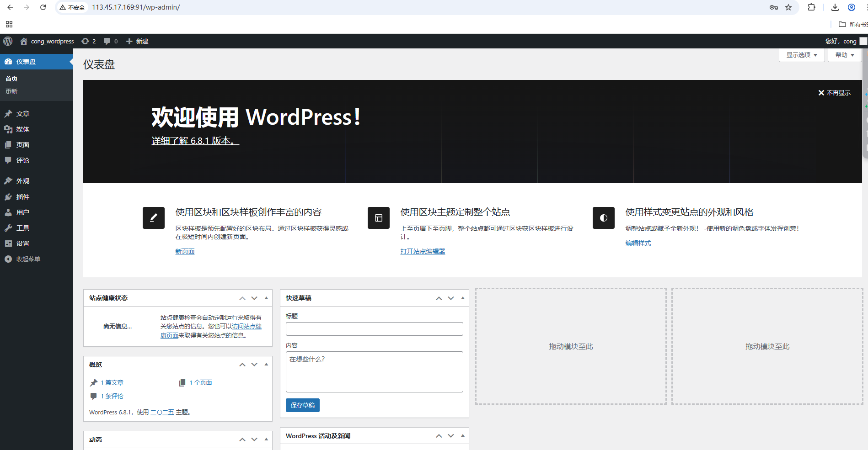Collapse the sidebar via 收起菜单

coord(37,259)
